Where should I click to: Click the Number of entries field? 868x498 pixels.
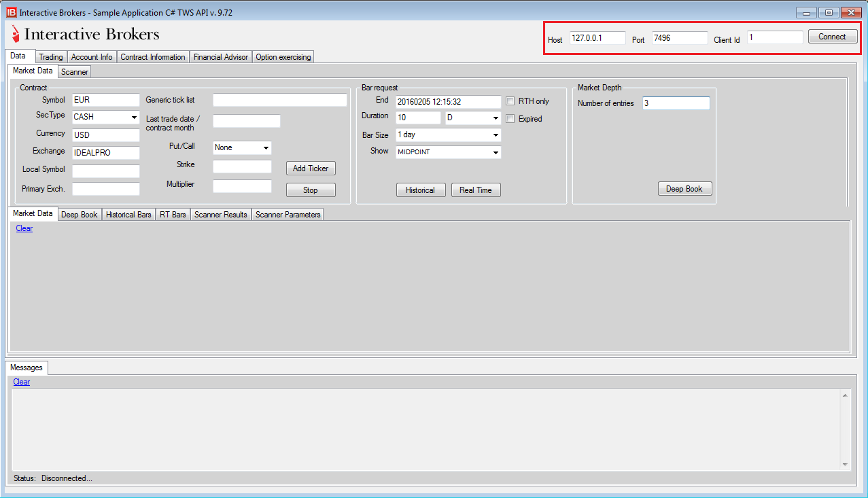coord(676,103)
